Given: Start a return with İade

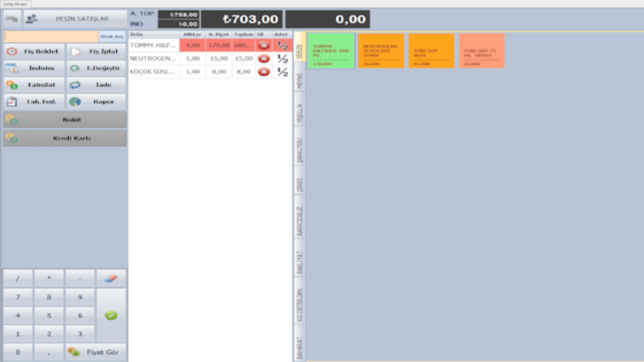Looking at the screenshot, I should 96,85.
